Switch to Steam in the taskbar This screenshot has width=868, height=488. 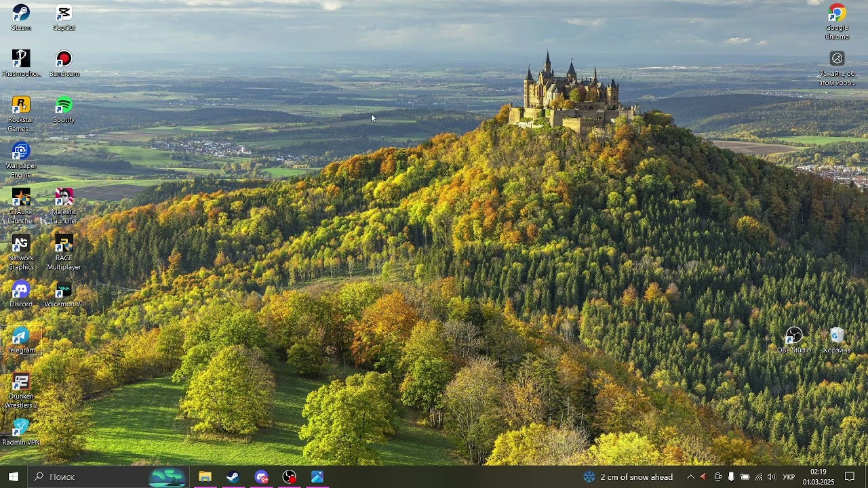(233, 476)
